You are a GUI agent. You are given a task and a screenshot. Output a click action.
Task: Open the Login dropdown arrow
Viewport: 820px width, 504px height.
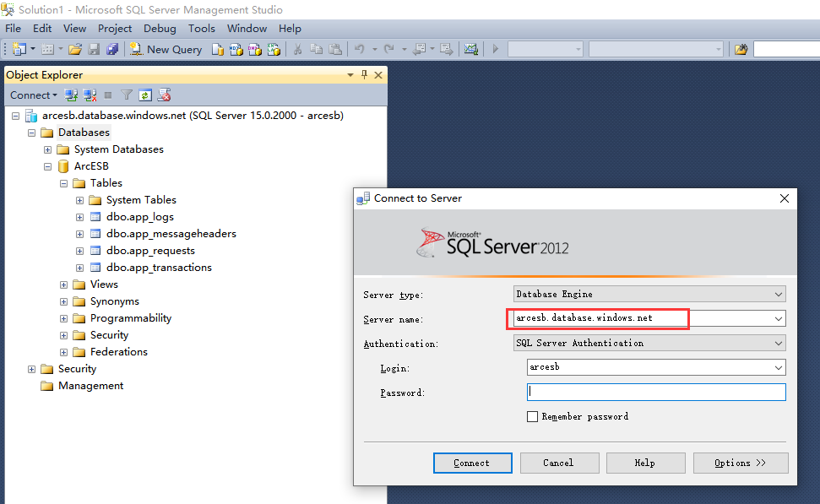click(x=778, y=367)
